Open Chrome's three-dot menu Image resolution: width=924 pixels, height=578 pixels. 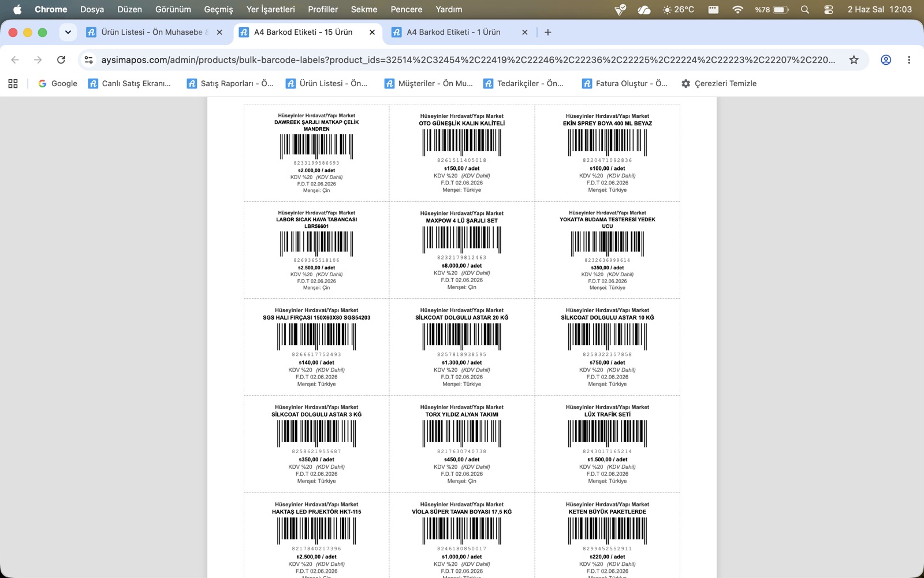pos(909,60)
